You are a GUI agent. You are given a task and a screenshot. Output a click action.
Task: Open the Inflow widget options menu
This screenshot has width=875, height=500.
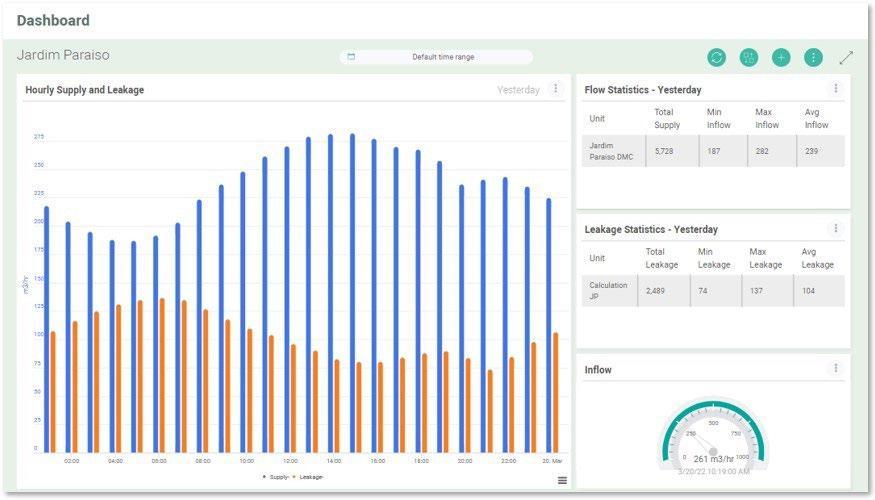pos(835,368)
